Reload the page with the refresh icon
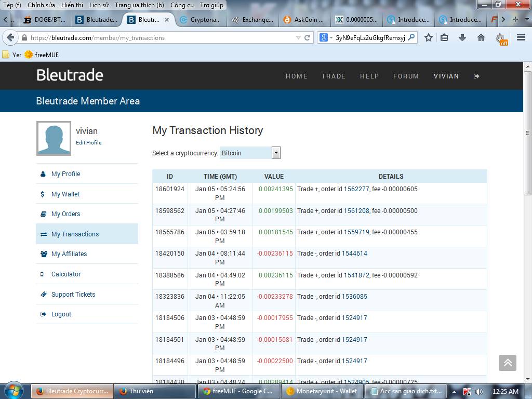This screenshot has width=532, height=399. 308,37
